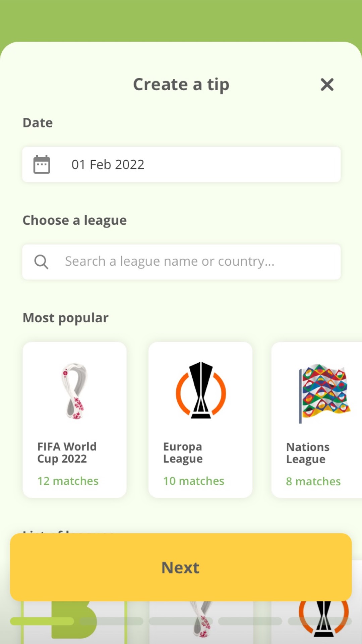The image size is (362, 644).
Task: Click the yellow Next button
Action: (x=181, y=567)
